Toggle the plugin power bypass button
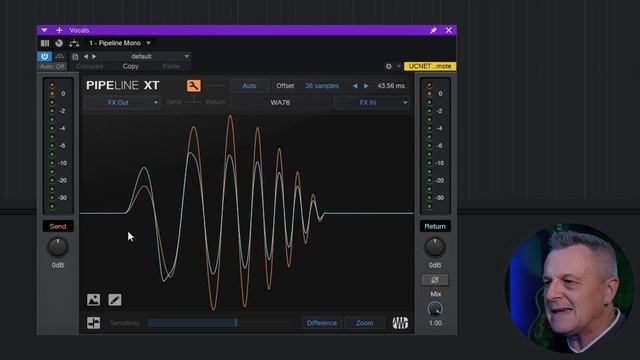Screen dimensions: 640x360 (x=44, y=56)
